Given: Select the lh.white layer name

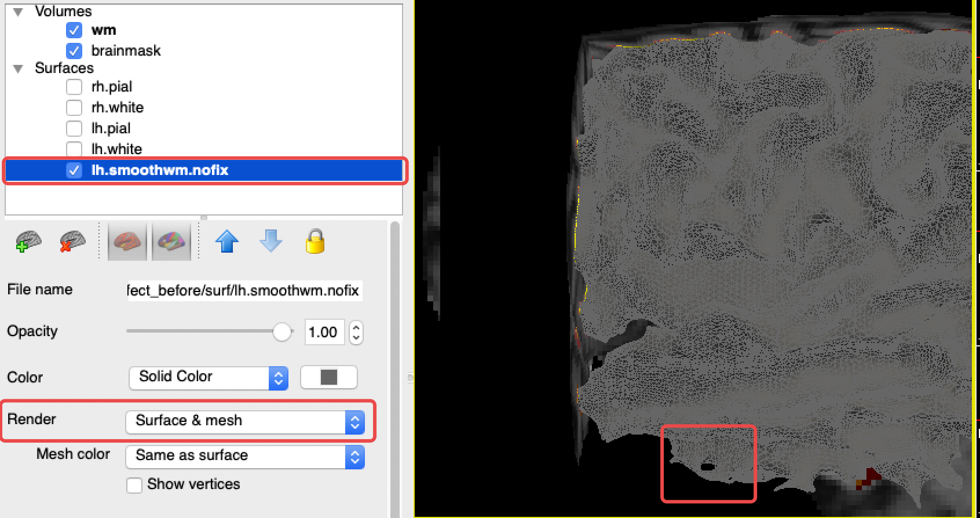Looking at the screenshot, I should click(x=116, y=149).
